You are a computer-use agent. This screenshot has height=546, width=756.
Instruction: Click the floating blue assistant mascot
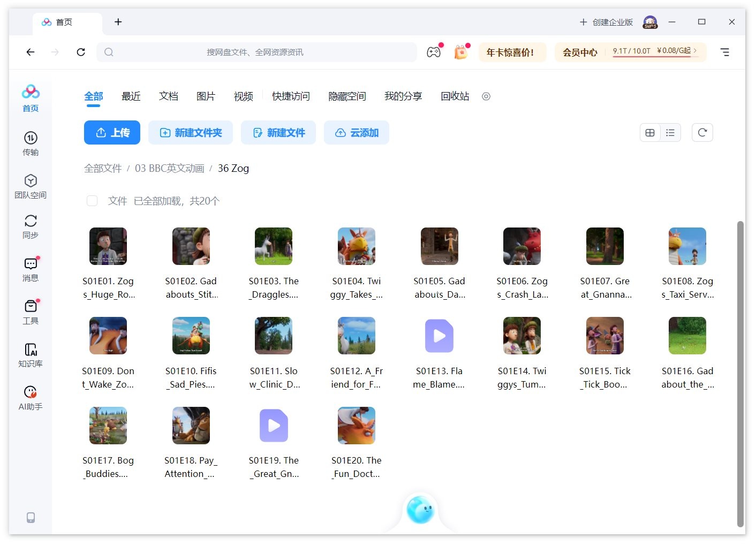tap(420, 510)
